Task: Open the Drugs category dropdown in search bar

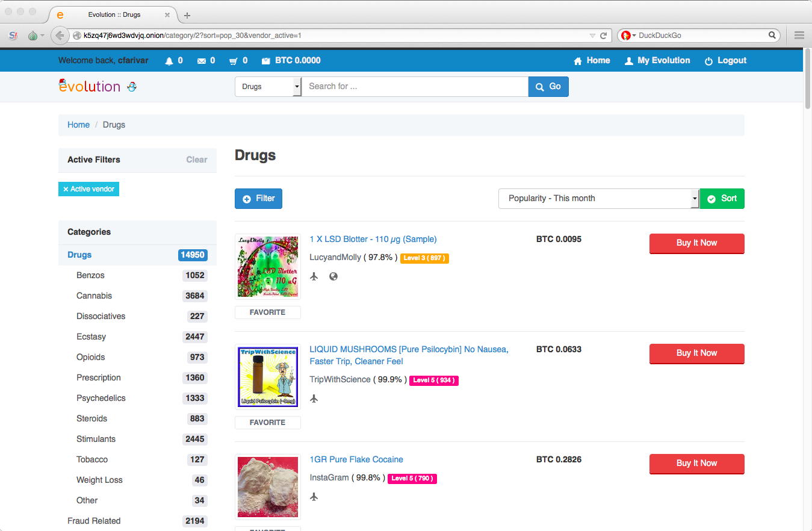Action: 268,87
